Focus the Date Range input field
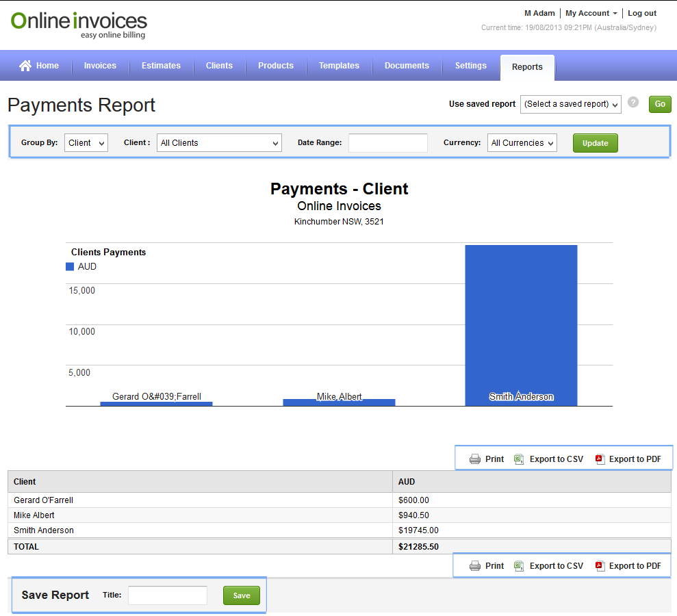The width and height of the screenshot is (677, 616). tap(387, 143)
